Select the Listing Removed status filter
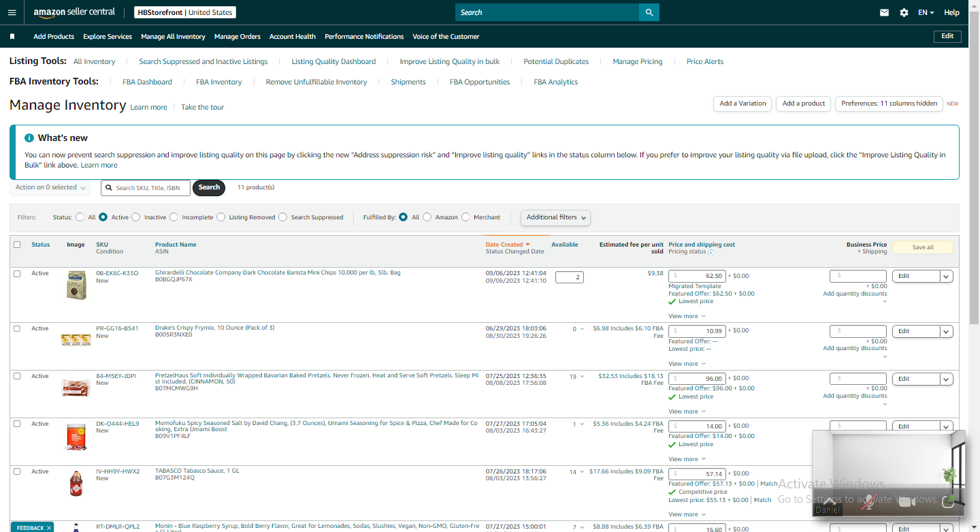980x532 pixels. (222, 217)
